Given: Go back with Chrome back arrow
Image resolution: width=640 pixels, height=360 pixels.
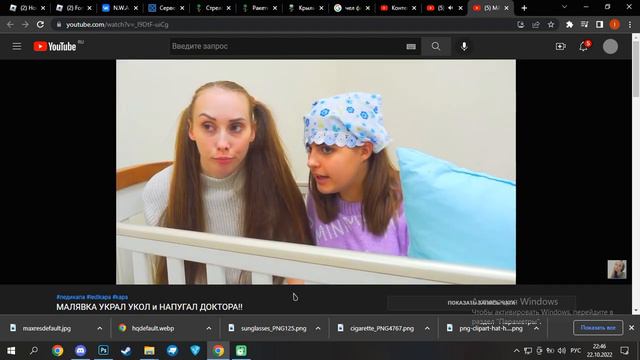Looking at the screenshot, I should 10,24.
